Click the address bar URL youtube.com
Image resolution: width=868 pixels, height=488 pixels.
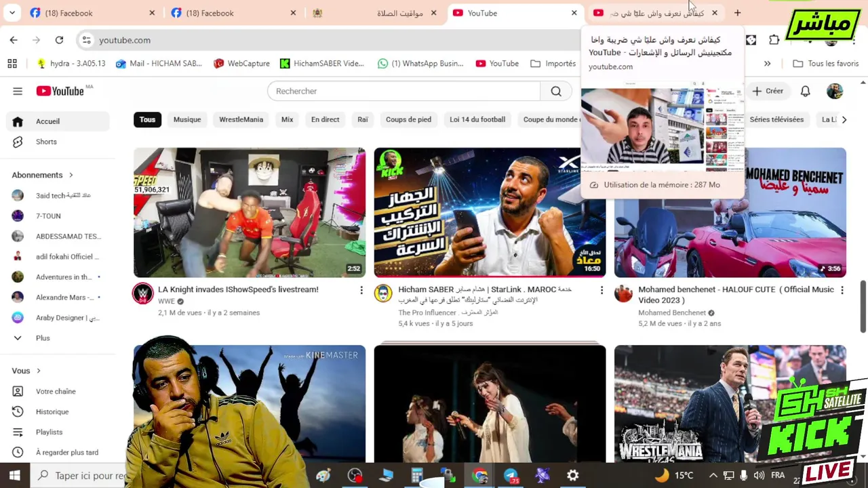point(125,40)
